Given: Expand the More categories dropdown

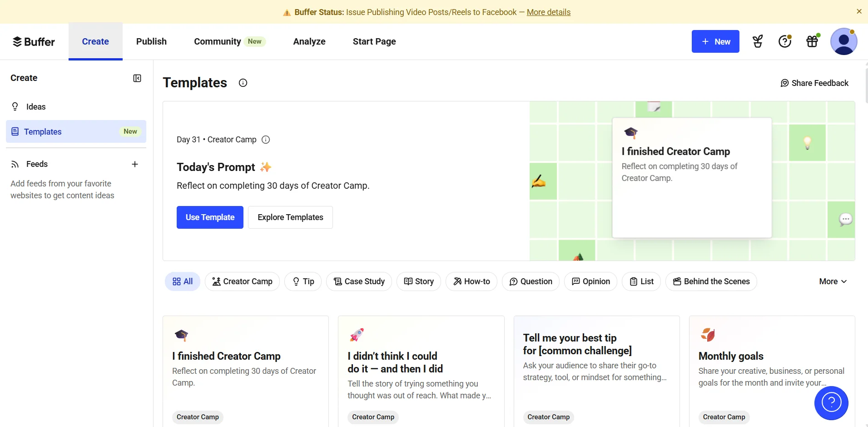Looking at the screenshot, I should coord(833,281).
